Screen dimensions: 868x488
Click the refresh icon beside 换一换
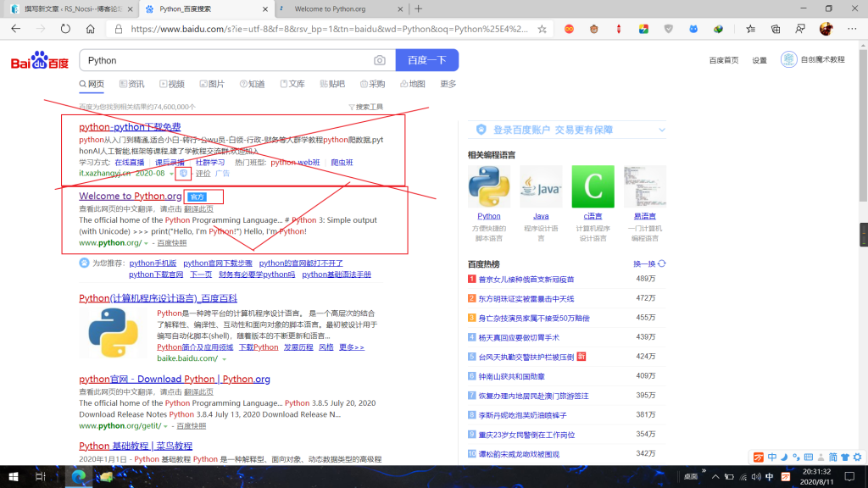coord(662,264)
